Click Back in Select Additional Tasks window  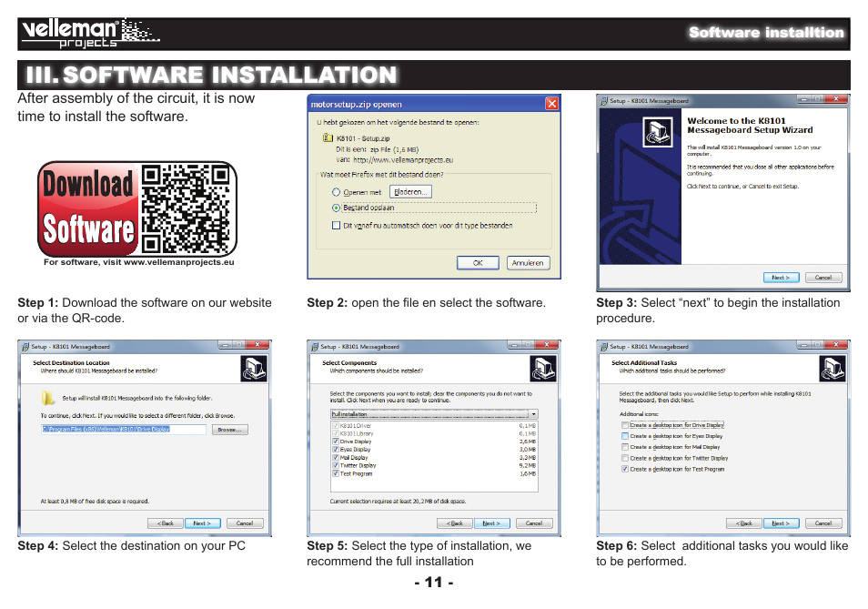744,523
